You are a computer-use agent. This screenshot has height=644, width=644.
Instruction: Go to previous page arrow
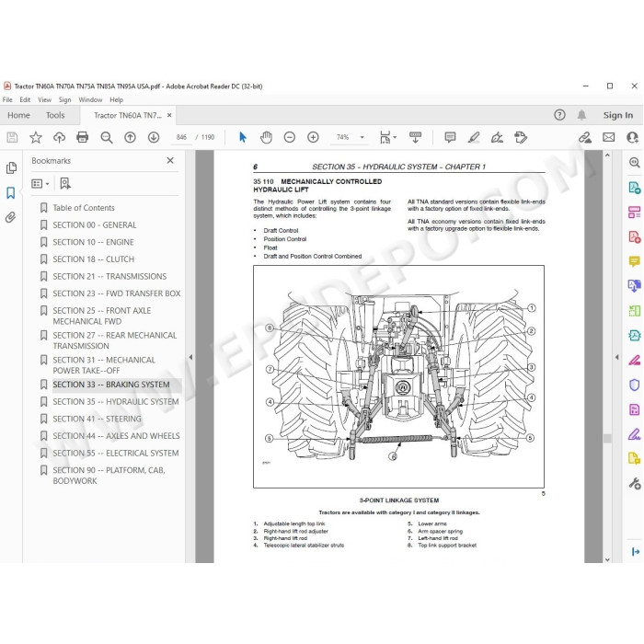click(131, 137)
